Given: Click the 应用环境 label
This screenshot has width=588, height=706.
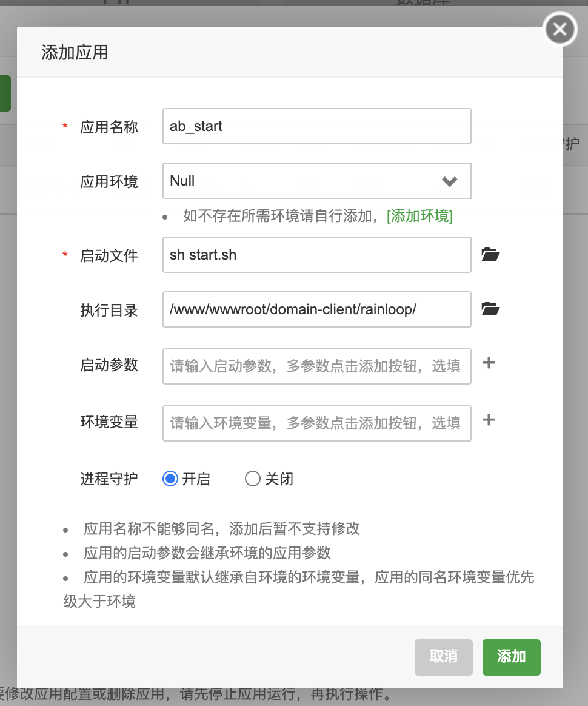Looking at the screenshot, I should (109, 182).
